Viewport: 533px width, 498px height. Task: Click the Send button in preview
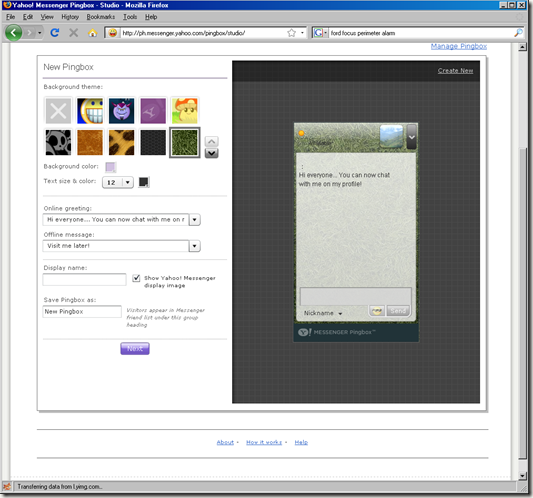[x=398, y=311]
